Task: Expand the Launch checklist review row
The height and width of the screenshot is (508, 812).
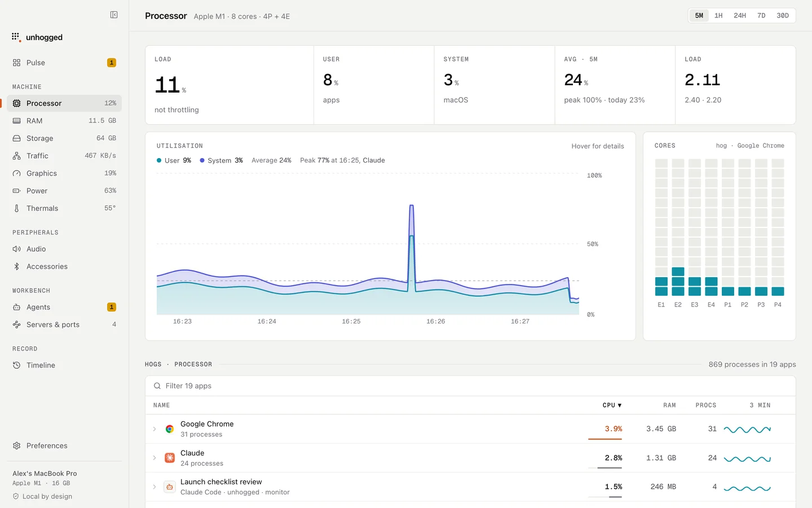Action: tap(155, 487)
